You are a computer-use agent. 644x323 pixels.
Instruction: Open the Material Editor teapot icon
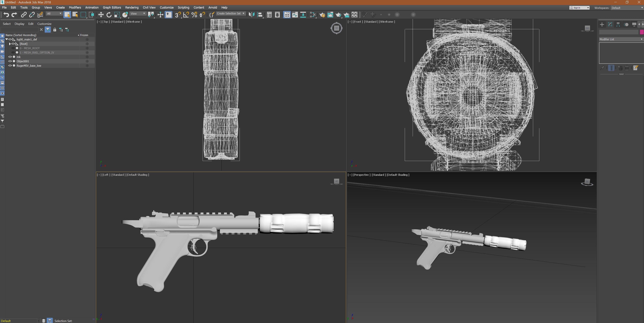click(x=330, y=15)
